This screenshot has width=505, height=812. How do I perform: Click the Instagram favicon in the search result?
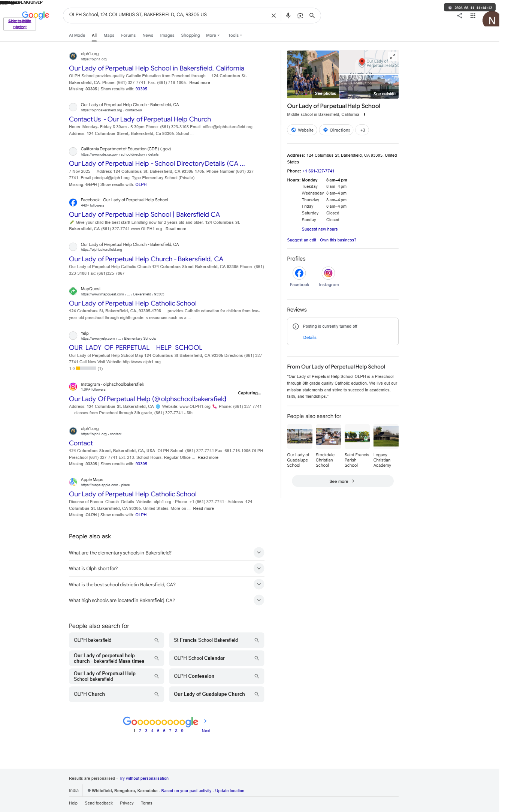pos(73,387)
